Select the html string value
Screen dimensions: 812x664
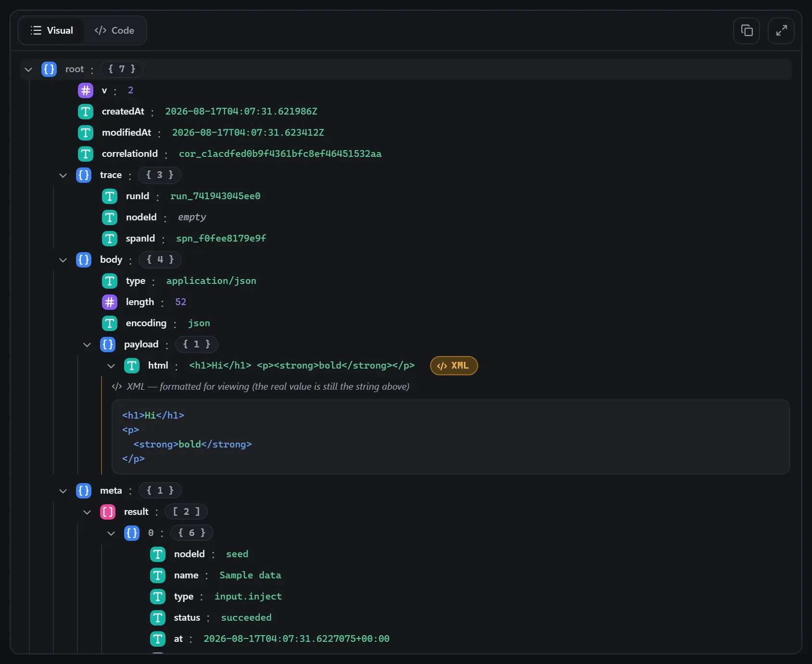click(x=302, y=366)
